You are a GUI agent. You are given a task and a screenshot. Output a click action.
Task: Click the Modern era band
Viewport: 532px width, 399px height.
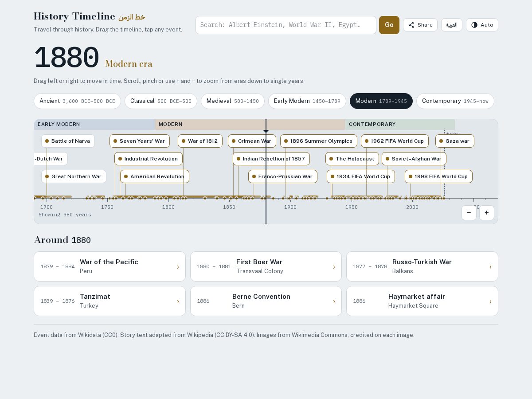click(250, 125)
